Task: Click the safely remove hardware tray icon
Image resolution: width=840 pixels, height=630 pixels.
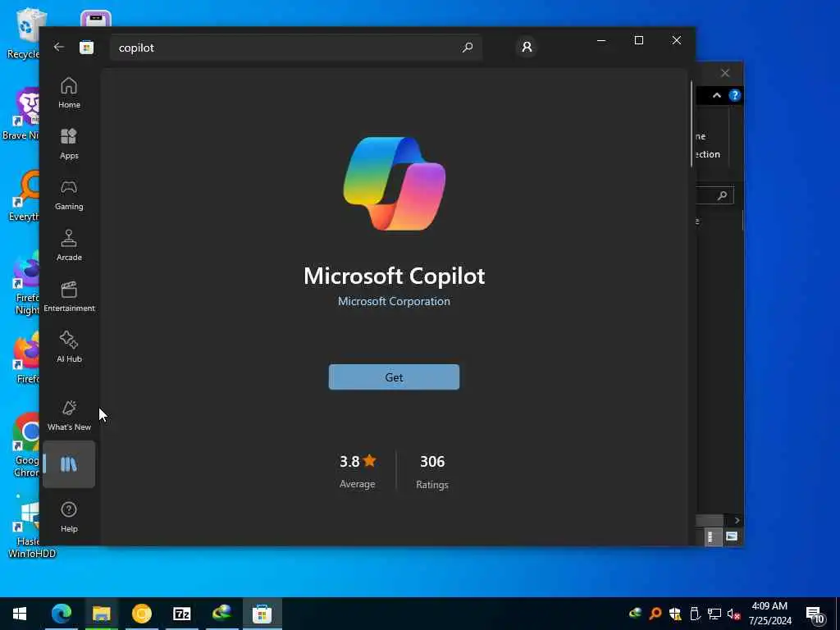Action: [695, 614]
